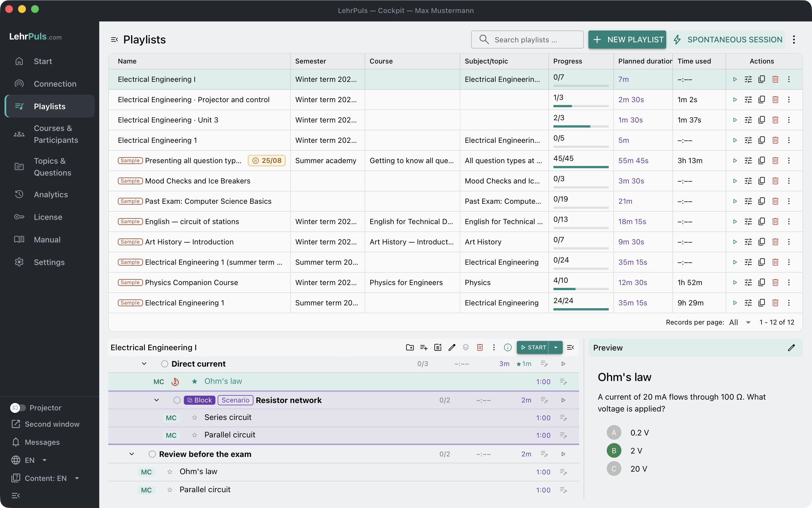Open the Second window link
The height and width of the screenshot is (508, 812).
click(x=45, y=424)
